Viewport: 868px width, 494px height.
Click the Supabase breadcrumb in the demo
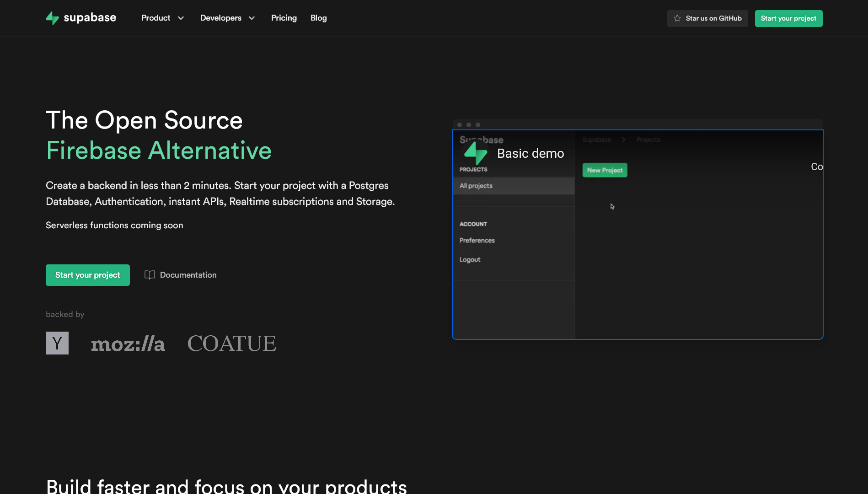[596, 140]
